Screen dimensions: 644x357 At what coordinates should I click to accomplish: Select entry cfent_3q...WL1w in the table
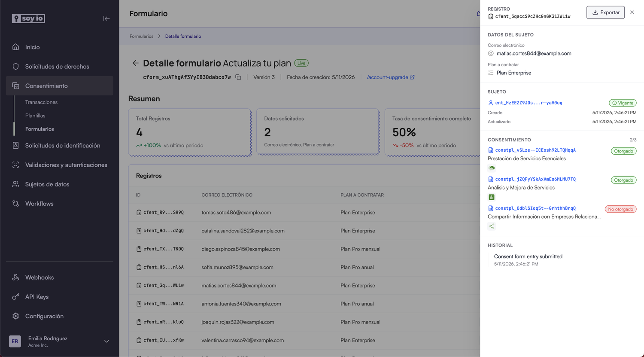[x=163, y=285]
